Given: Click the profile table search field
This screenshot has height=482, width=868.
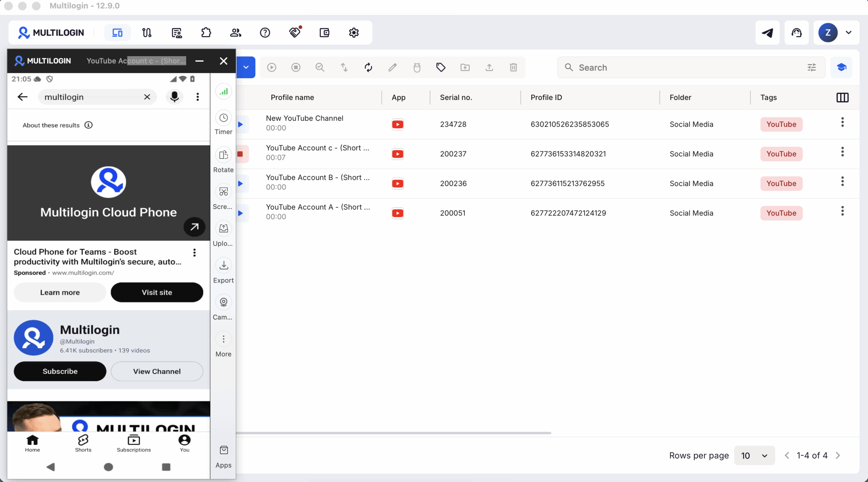Looking at the screenshot, I should point(691,67).
